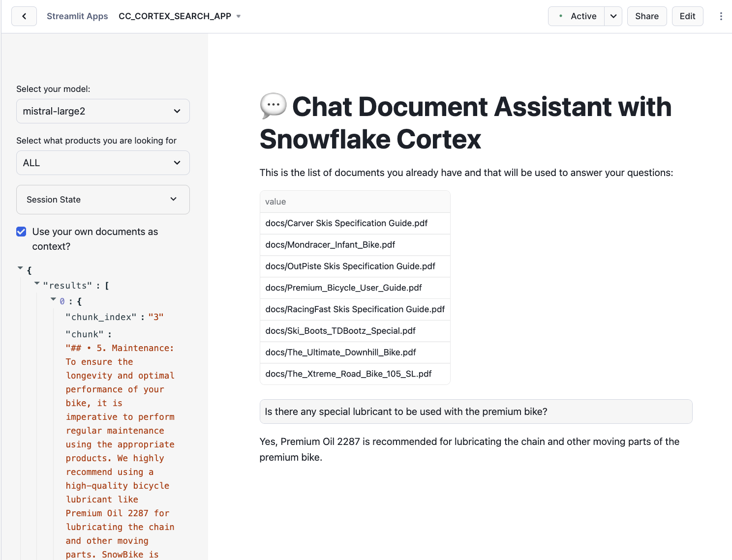The height and width of the screenshot is (560, 732).
Task: Collapse the root JSON object triangle
Action: tap(20, 268)
